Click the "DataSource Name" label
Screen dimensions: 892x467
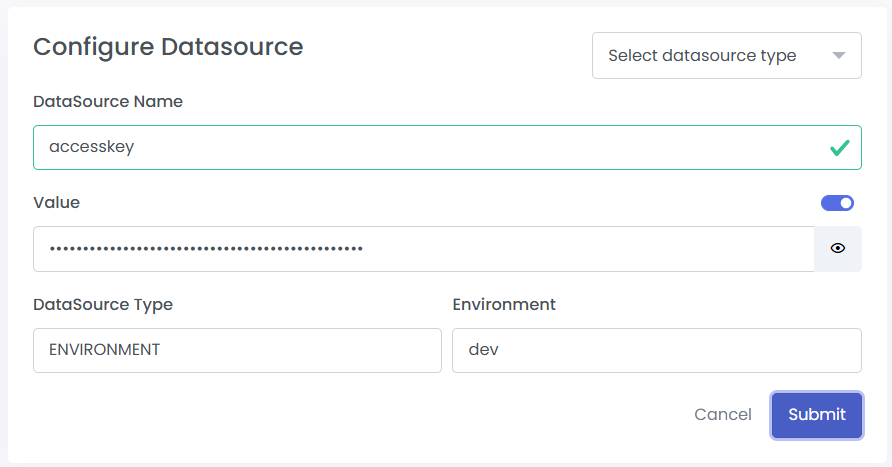[x=108, y=101]
